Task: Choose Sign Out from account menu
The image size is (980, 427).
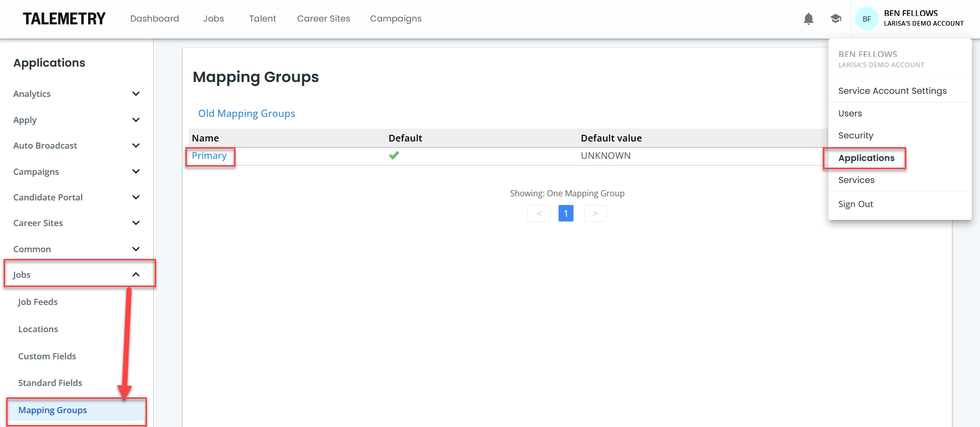Action: tap(855, 204)
